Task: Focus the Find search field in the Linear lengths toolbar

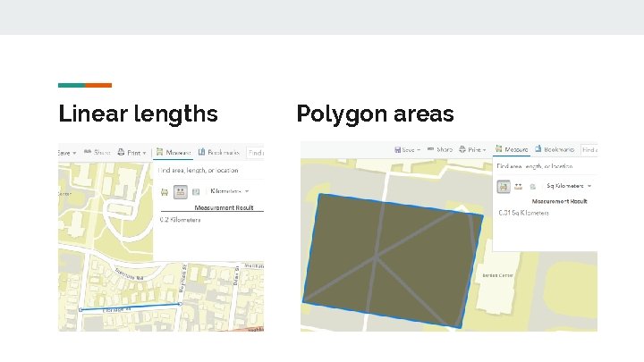Action: click(255, 153)
